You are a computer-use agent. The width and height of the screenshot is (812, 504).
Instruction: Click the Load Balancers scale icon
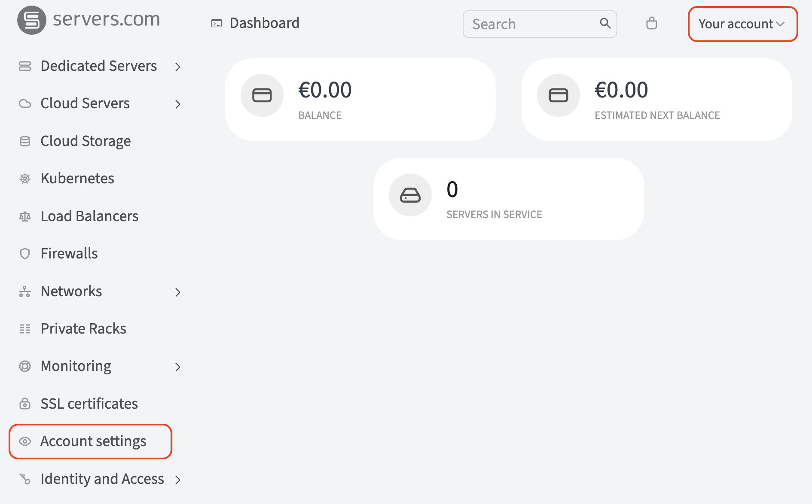click(25, 216)
